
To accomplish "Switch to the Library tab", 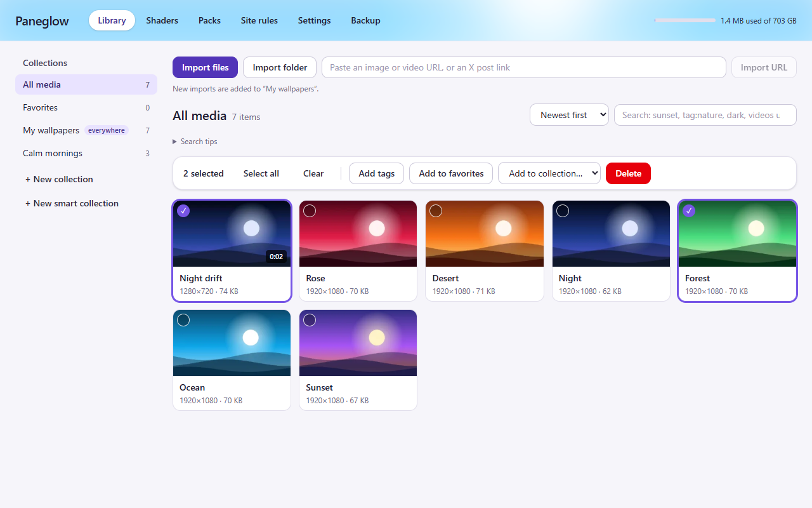I will [x=112, y=20].
